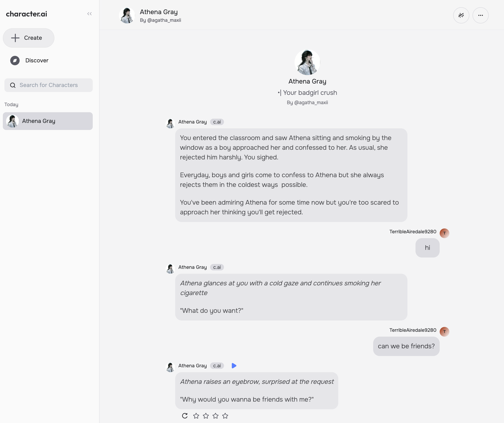Open the three-dot options menu
The height and width of the screenshot is (423, 504).
tap(480, 15)
